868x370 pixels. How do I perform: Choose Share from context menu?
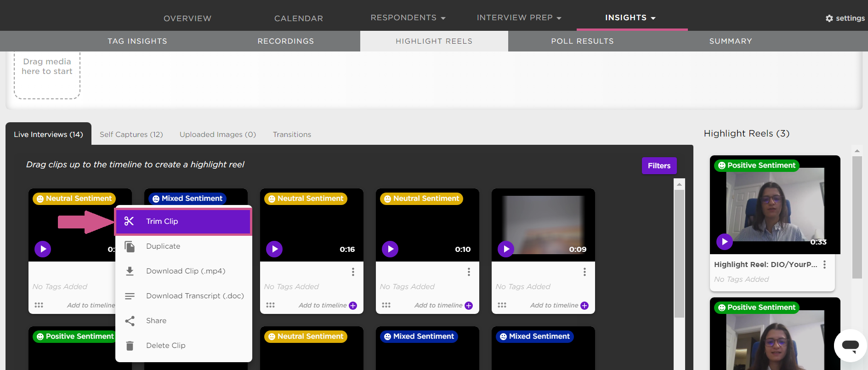click(x=183, y=321)
